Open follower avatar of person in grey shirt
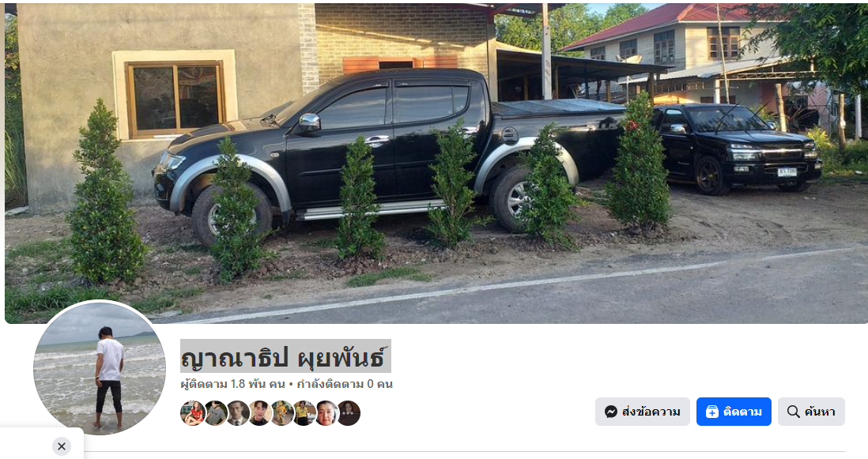 [x=215, y=413]
